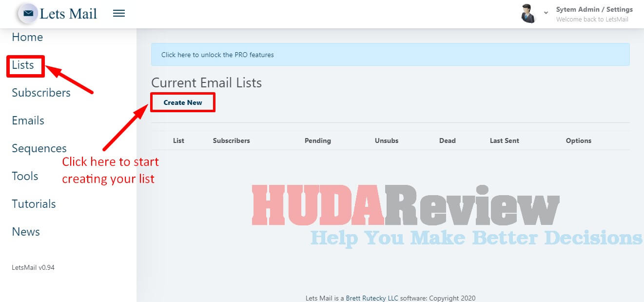This screenshot has height=302, width=644.
Task: Click the Options column header
Action: tap(579, 141)
